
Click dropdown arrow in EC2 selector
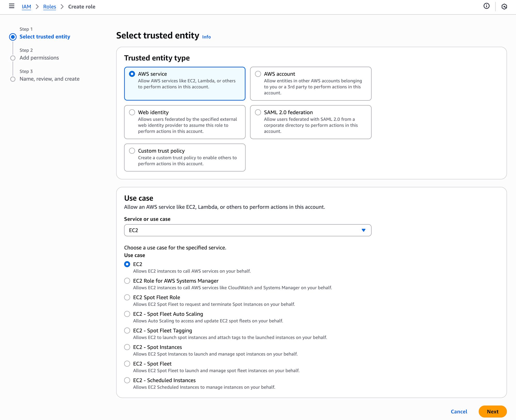[364, 230]
